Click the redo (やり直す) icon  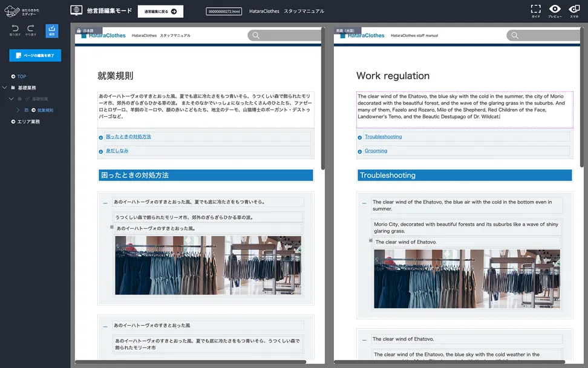31,28
